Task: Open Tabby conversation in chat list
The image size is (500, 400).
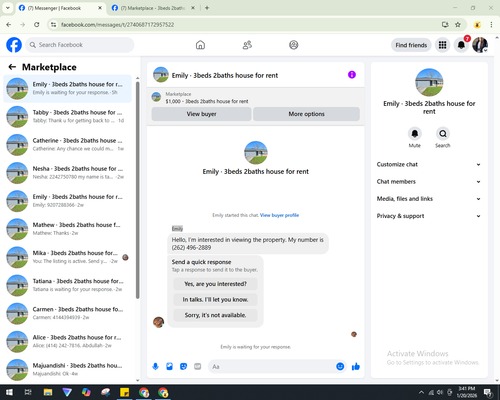Action: [x=67, y=117]
